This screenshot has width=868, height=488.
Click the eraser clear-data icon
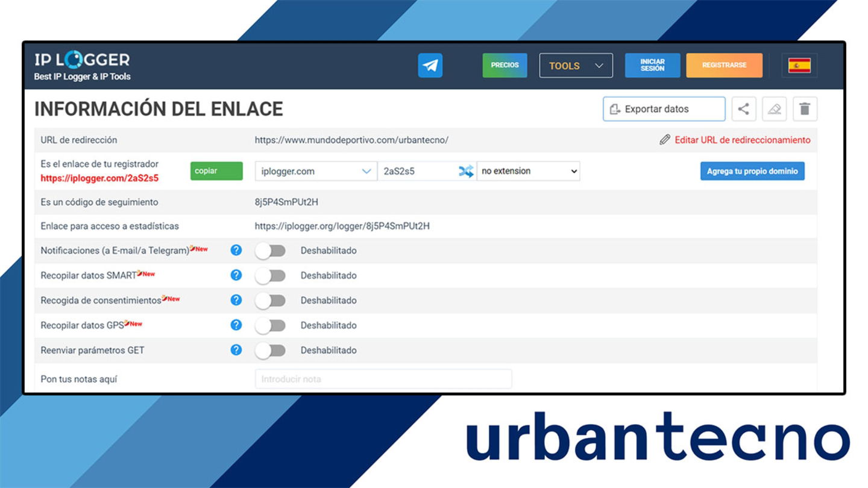[774, 109]
